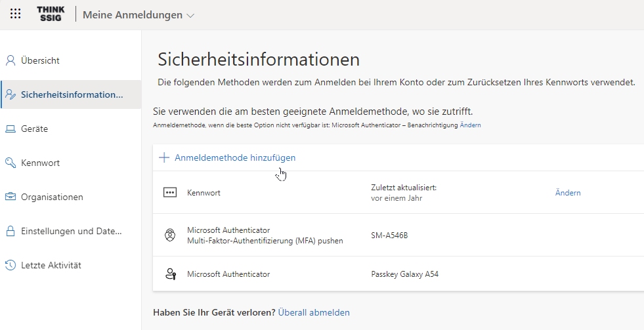The image size is (644, 330).
Task: Click the Multi-Faktor-Authentifizierung (MFA) pushen text
Action: click(x=265, y=241)
